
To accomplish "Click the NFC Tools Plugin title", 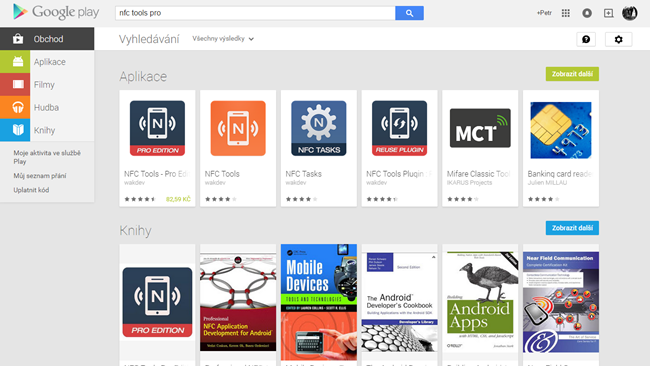I will point(399,174).
